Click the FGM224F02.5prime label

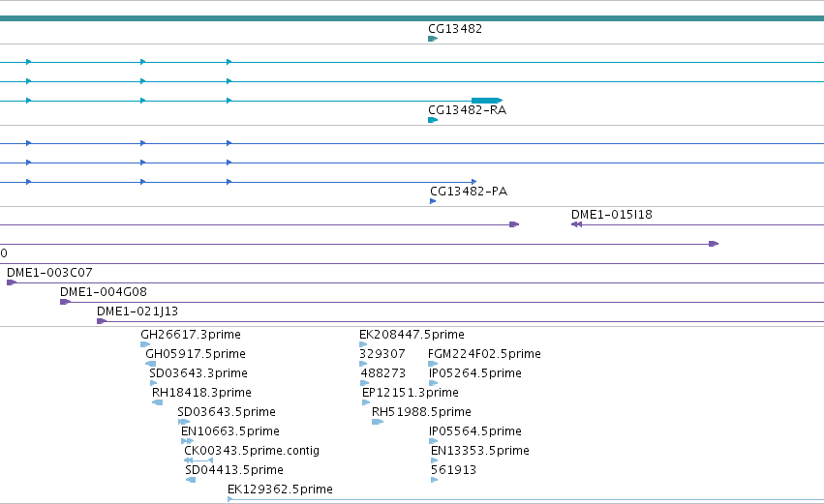[484, 354]
